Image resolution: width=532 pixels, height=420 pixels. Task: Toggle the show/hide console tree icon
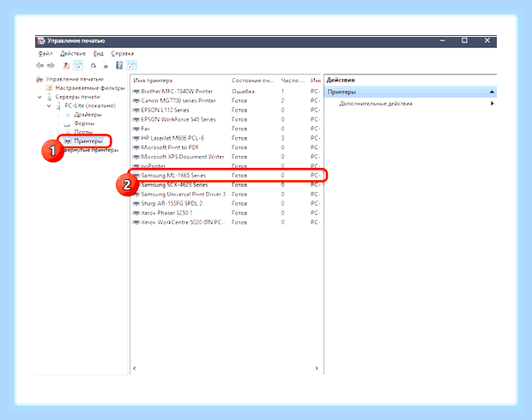pyautogui.click(x=78, y=65)
